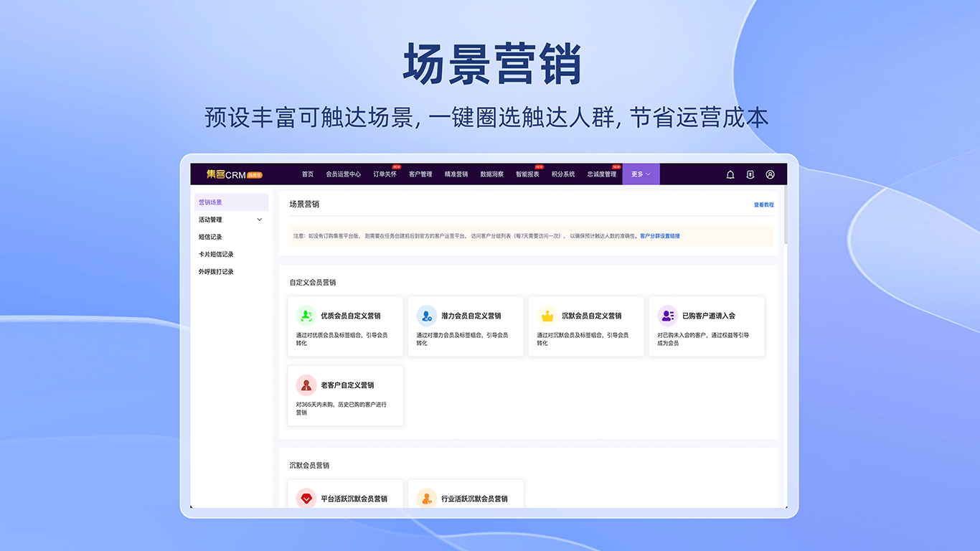Screen dimensions: 980x551
Task: Go to 首页 in the top navigation
Action: [x=308, y=174]
